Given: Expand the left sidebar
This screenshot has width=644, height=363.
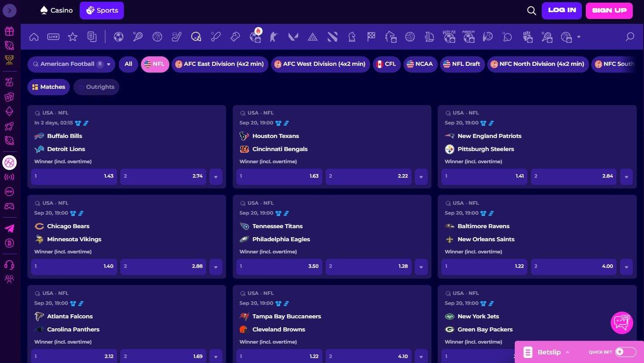Looking at the screenshot, I should (x=9, y=10).
